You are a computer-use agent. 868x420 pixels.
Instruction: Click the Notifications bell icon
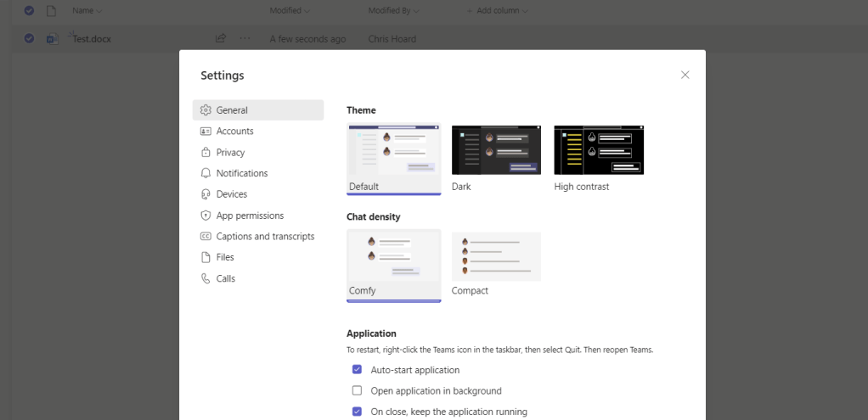(206, 173)
